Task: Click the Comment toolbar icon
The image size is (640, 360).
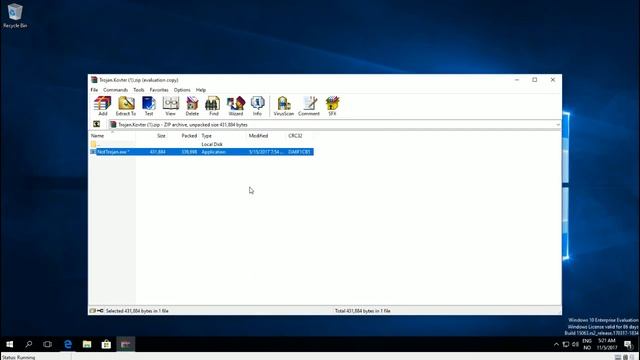Action: (309, 106)
